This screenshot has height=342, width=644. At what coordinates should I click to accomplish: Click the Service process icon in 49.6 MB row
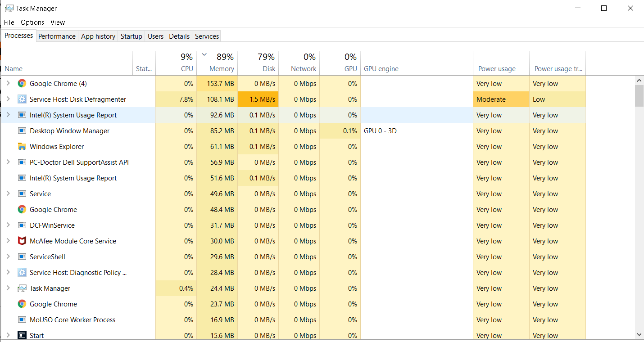click(22, 193)
